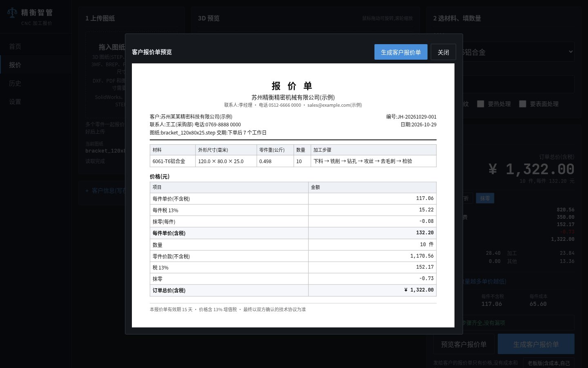Click the 每件单价(不含税) row label
This screenshot has height=368, width=588.
171,199
